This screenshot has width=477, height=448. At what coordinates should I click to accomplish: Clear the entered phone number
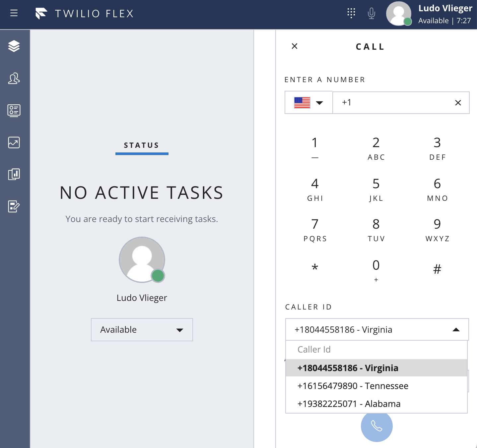click(458, 103)
